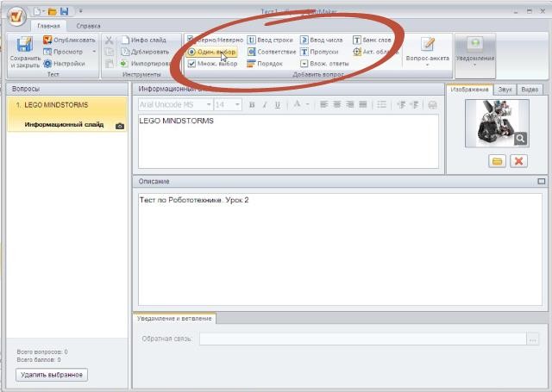Viewport: 552px width, 392px height.
Task: Add a Банк слов question
Action: (372, 40)
